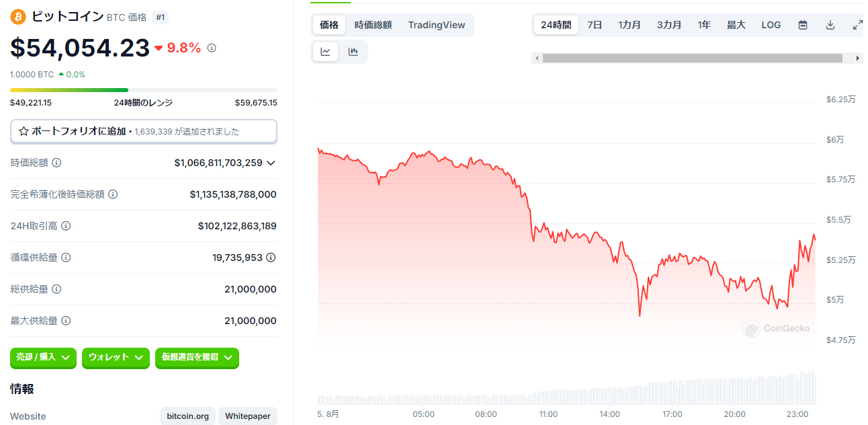Screen dimensions: 868x425
Task: Toggle the LOG scale option
Action: 771,25
